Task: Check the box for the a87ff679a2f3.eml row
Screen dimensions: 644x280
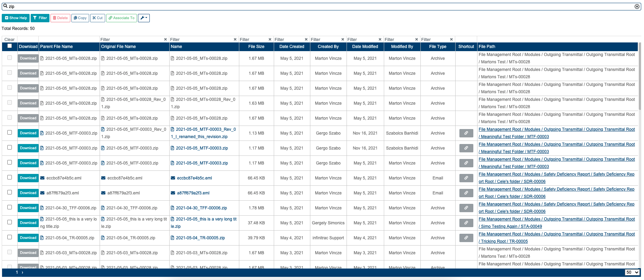Action: click(x=10, y=192)
